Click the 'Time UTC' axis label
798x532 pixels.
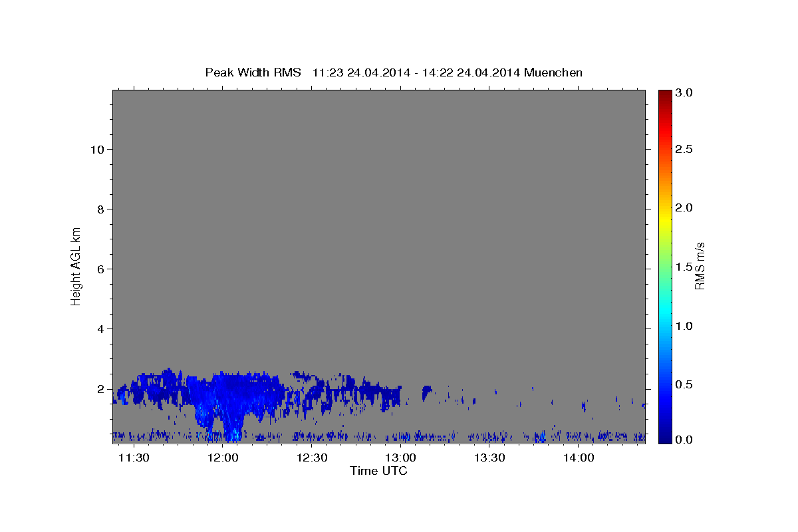(378, 471)
